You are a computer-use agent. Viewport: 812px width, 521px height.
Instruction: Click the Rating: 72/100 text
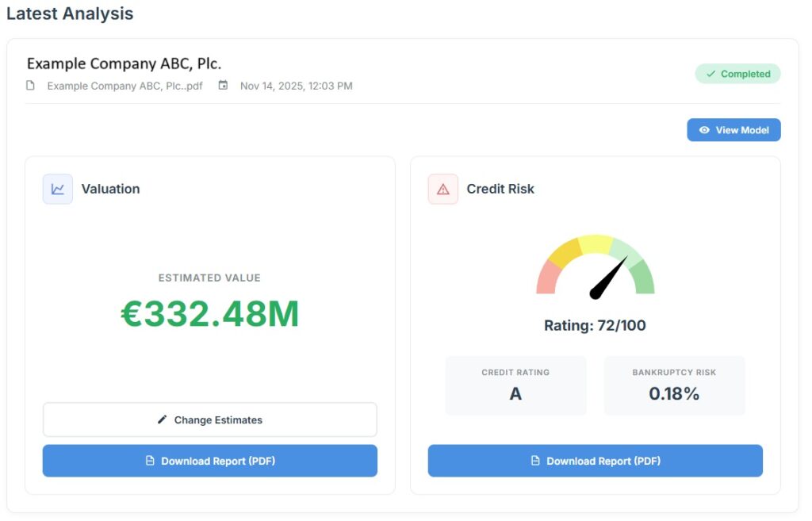595,325
